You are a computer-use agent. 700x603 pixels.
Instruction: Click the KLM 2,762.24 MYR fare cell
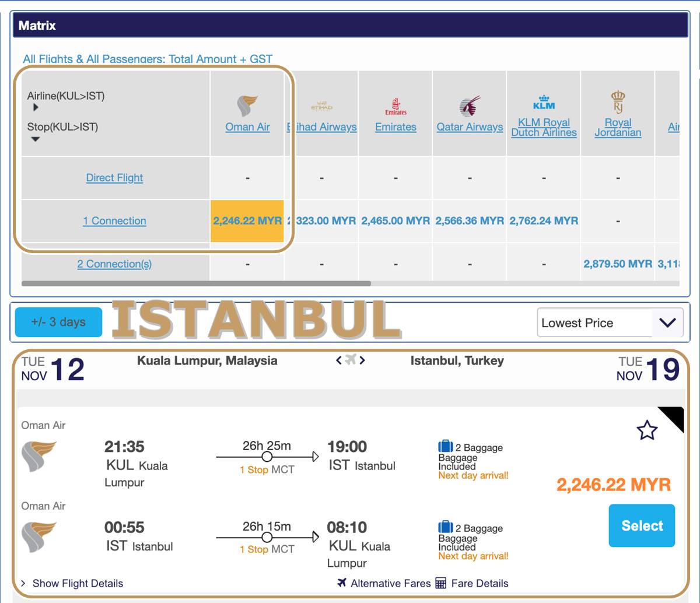(544, 221)
